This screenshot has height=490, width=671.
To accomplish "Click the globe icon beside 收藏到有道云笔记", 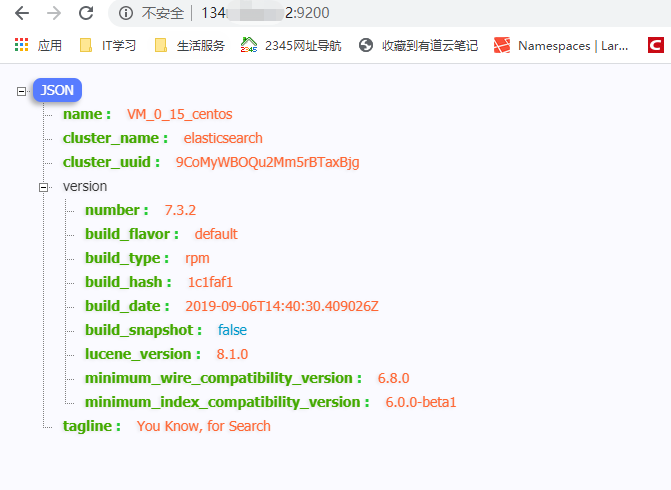I will 366,45.
